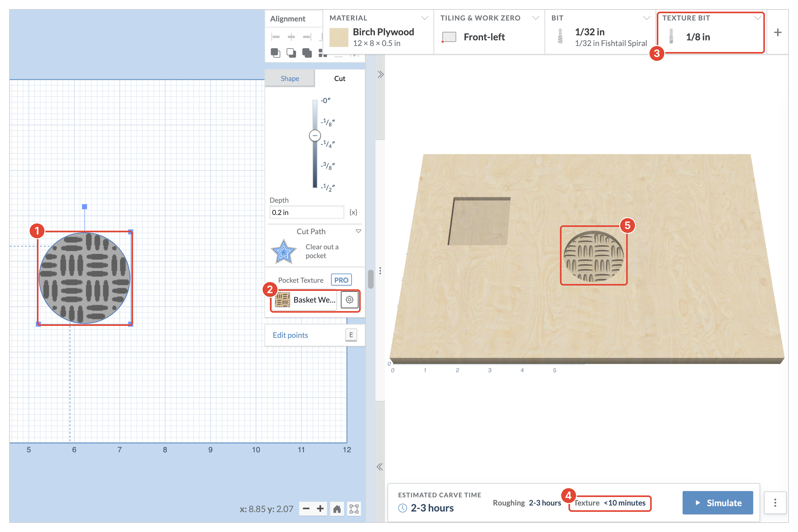This screenshot has height=532, width=798.
Task: Click the '12 × 8 × 0.5 in' dimensions text
Action: pos(376,43)
